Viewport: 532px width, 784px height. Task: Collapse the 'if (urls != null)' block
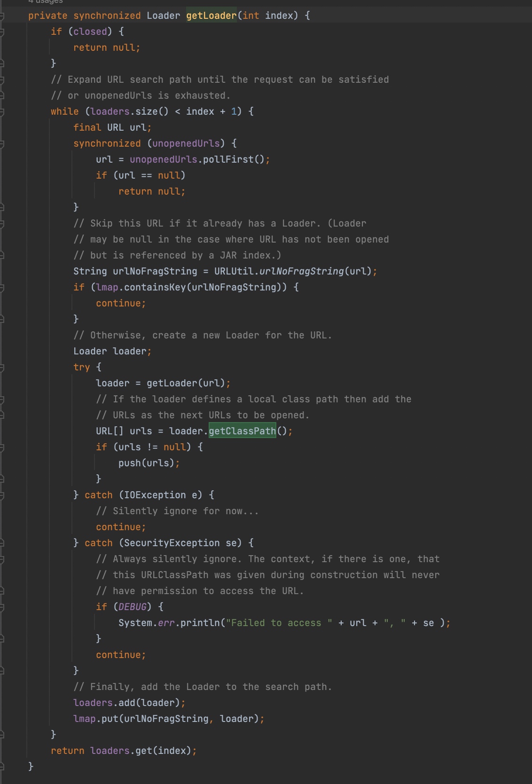[x=2, y=447]
